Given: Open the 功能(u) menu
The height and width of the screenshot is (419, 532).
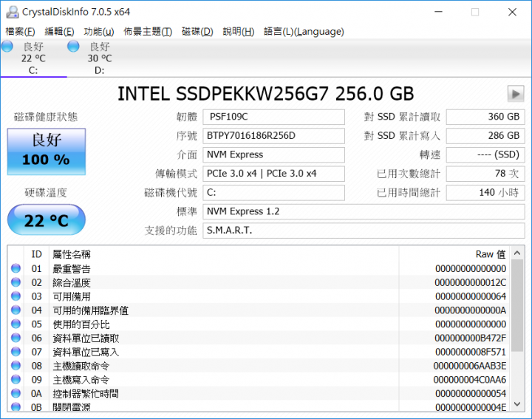Looking at the screenshot, I should click(99, 32).
